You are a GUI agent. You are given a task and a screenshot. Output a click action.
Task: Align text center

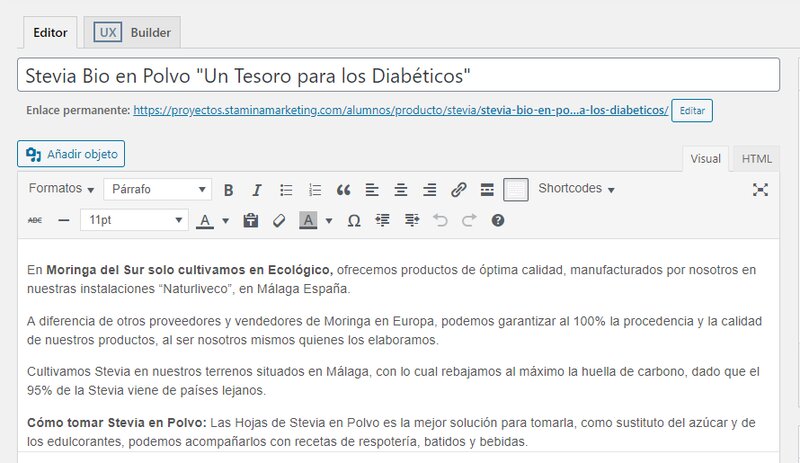(x=401, y=190)
